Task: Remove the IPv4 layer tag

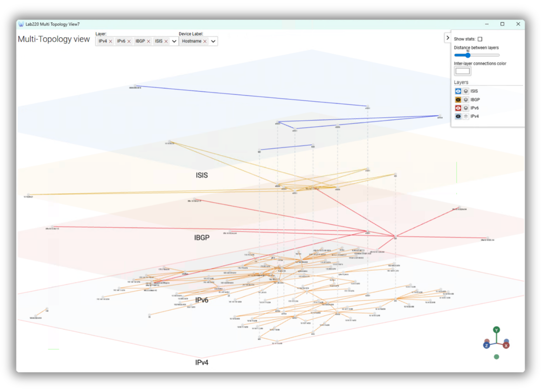Action: click(110, 41)
